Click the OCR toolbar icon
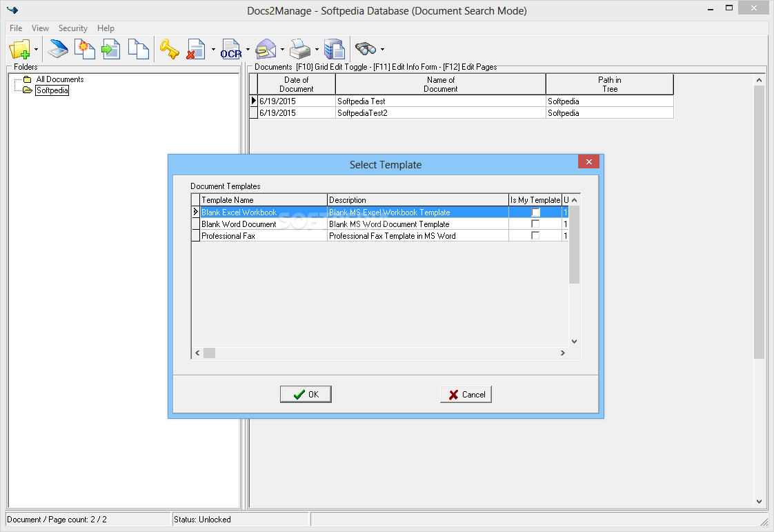Image resolution: width=774 pixels, height=532 pixels. click(x=231, y=49)
